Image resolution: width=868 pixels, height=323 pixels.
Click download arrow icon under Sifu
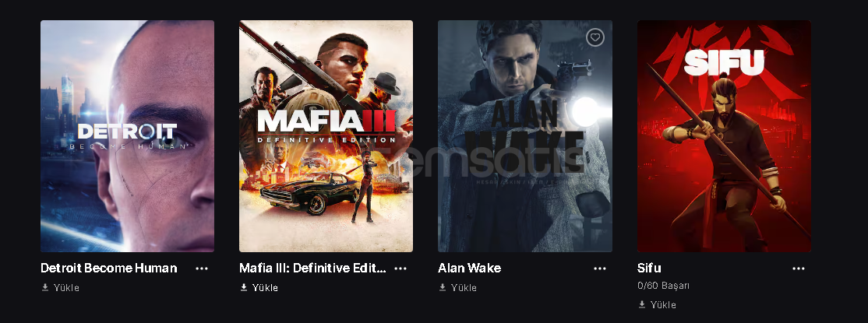pos(641,305)
